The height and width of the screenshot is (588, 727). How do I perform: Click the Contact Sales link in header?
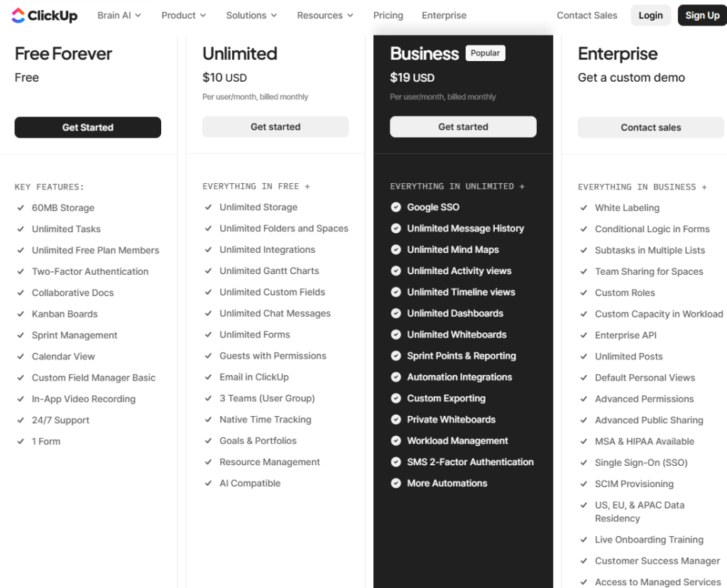click(x=586, y=15)
